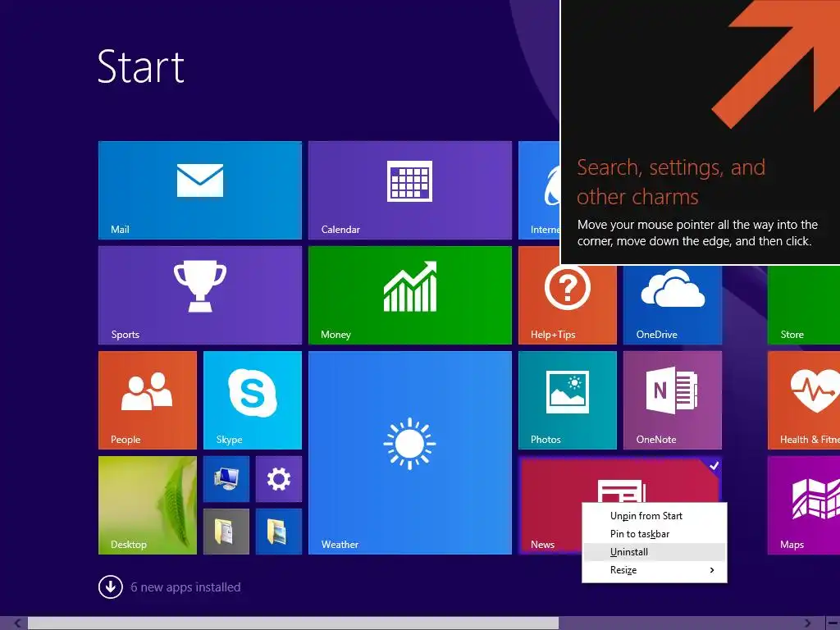Click the horizontal scrollbar thumb

pyautogui.click(x=293, y=623)
